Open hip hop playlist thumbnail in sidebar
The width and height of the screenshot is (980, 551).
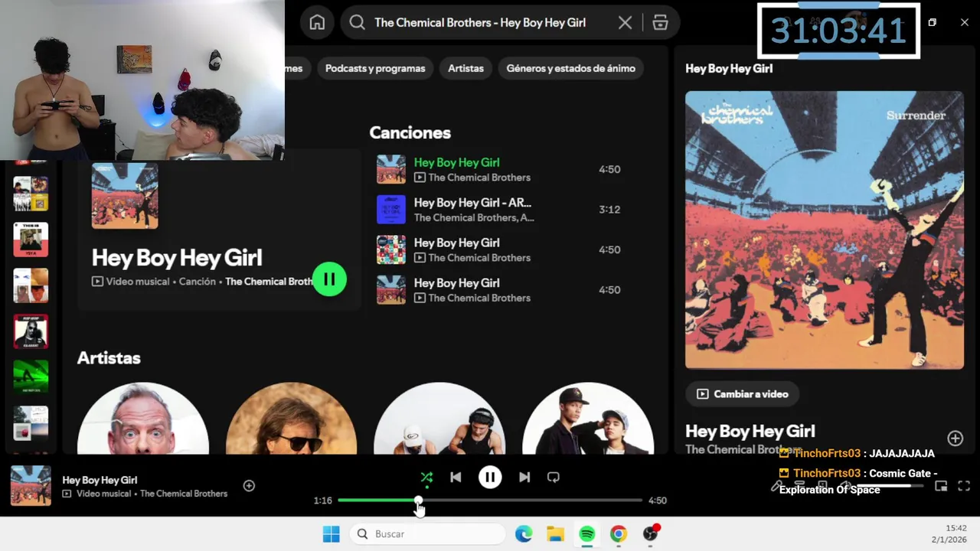[31, 331]
